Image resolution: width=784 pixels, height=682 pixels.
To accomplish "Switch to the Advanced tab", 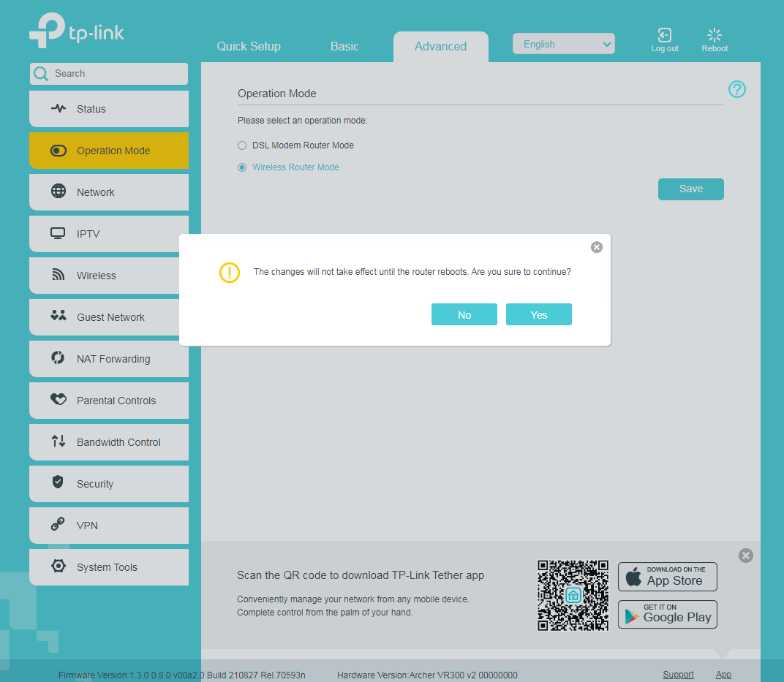I will tap(440, 47).
